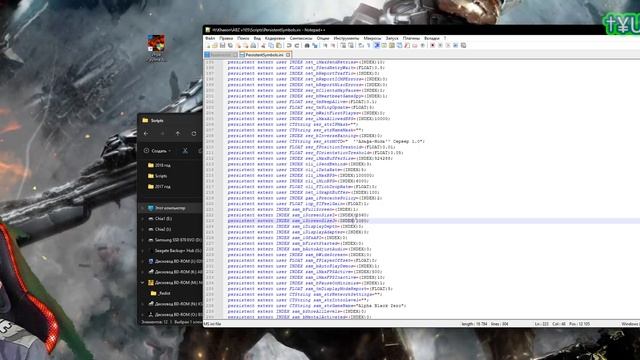Open the Макросы menu

[372, 38]
